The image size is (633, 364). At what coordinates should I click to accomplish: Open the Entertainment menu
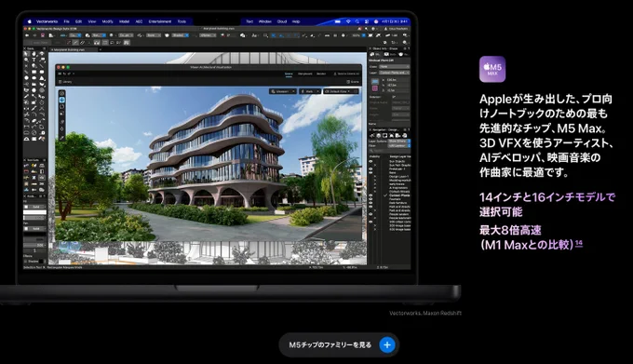(160, 21)
